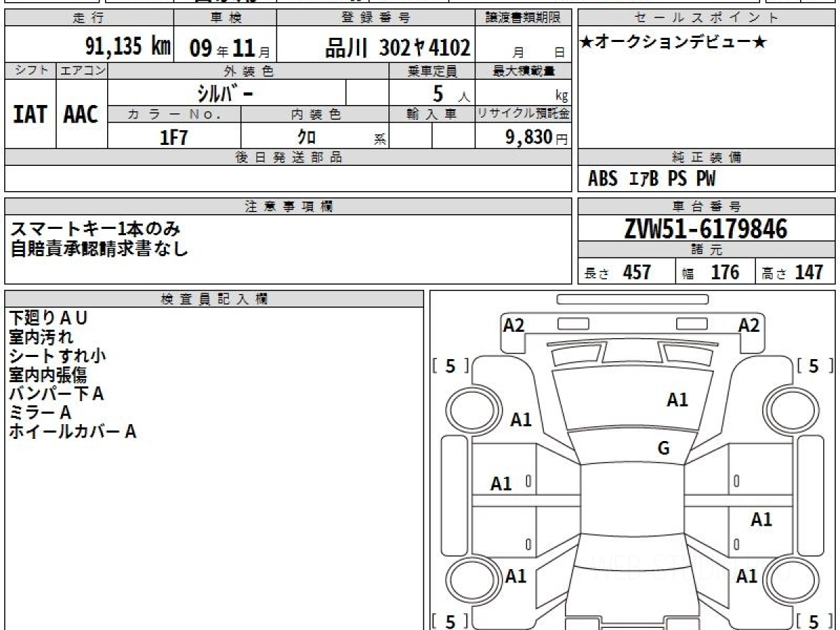This screenshot has width=840, height=630.
Task: Click the mileage value 91,135 km
Action: 127,47
